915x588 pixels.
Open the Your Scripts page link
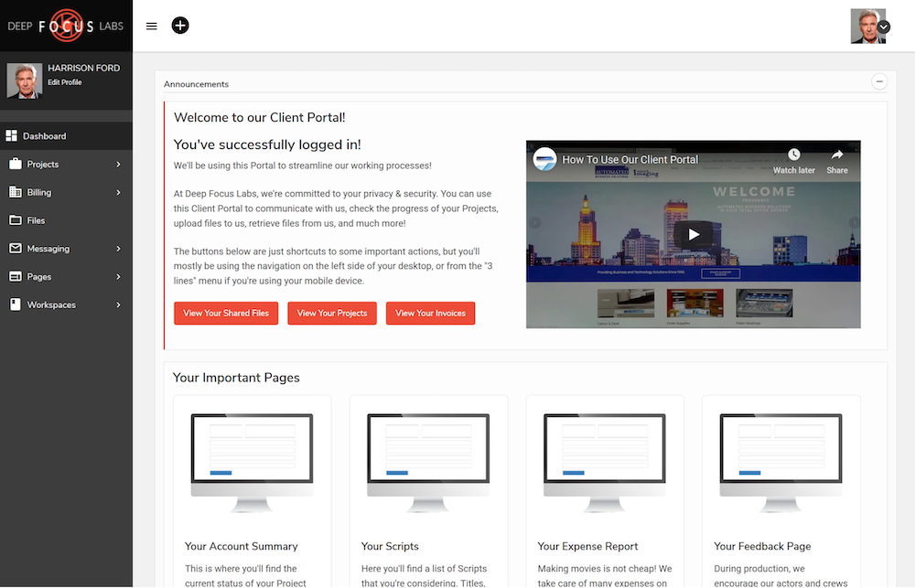click(389, 546)
